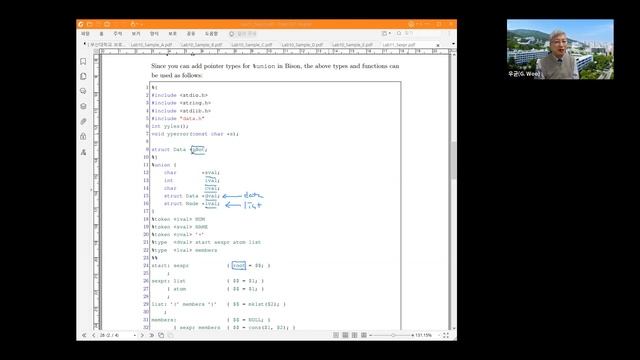The height and width of the screenshot is (360, 640).
Task: Switch to Lab10_Sample_A.pdf tab
Action: click(151, 44)
